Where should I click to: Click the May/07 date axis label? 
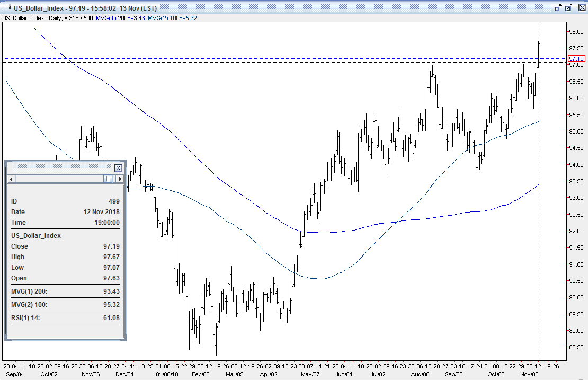pos(310,374)
